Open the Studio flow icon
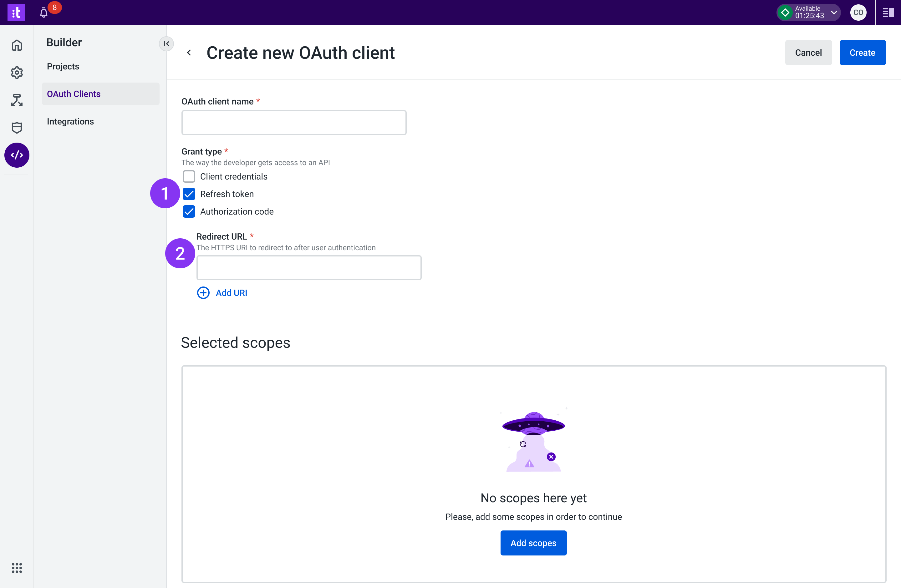 [17, 100]
